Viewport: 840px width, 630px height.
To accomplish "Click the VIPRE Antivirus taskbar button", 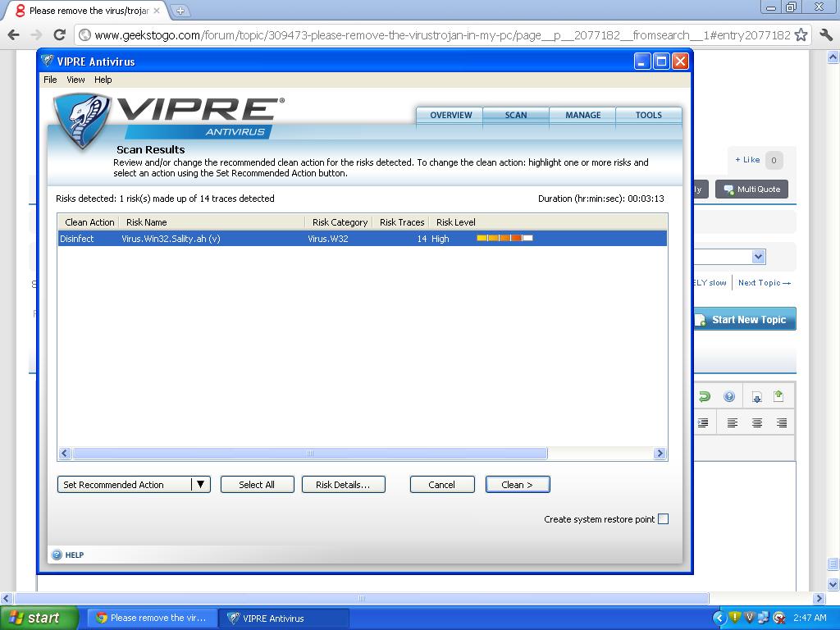I will [x=284, y=618].
